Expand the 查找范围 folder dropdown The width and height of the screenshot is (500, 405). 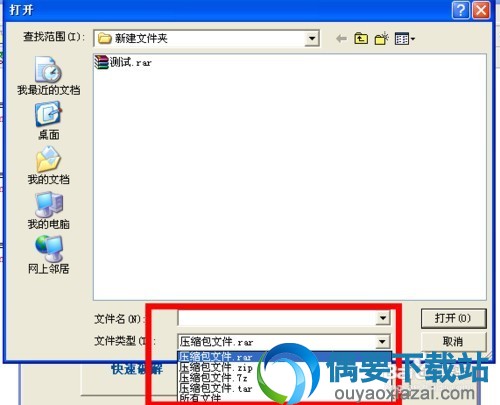[312, 38]
